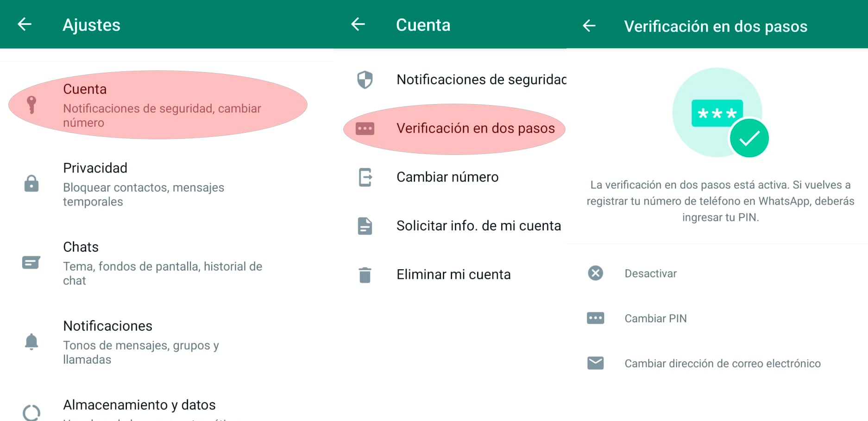The width and height of the screenshot is (868, 421).
Task: Click the exit arrow icon beside Cambiar número
Action: (365, 177)
